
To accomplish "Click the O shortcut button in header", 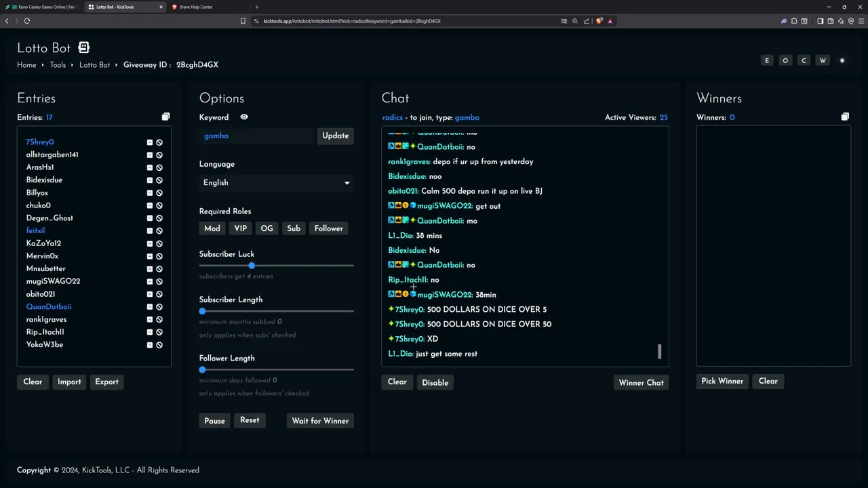I will coord(785,60).
